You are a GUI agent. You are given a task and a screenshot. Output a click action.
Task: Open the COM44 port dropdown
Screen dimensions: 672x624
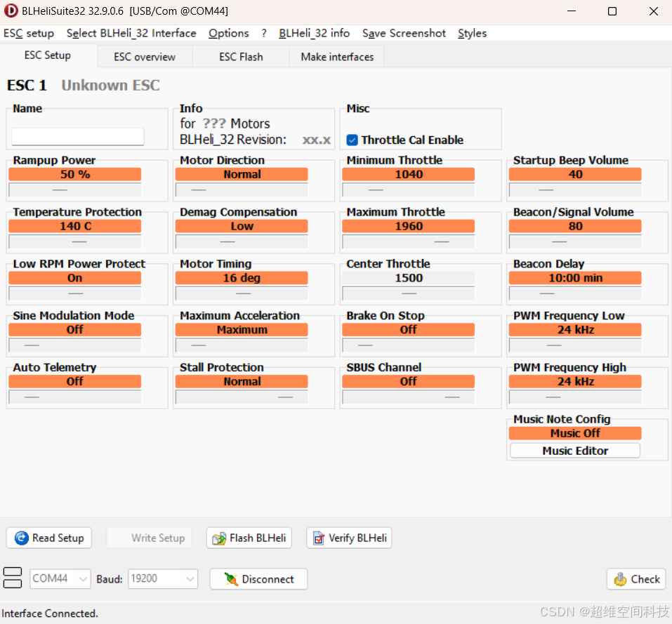point(60,579)
